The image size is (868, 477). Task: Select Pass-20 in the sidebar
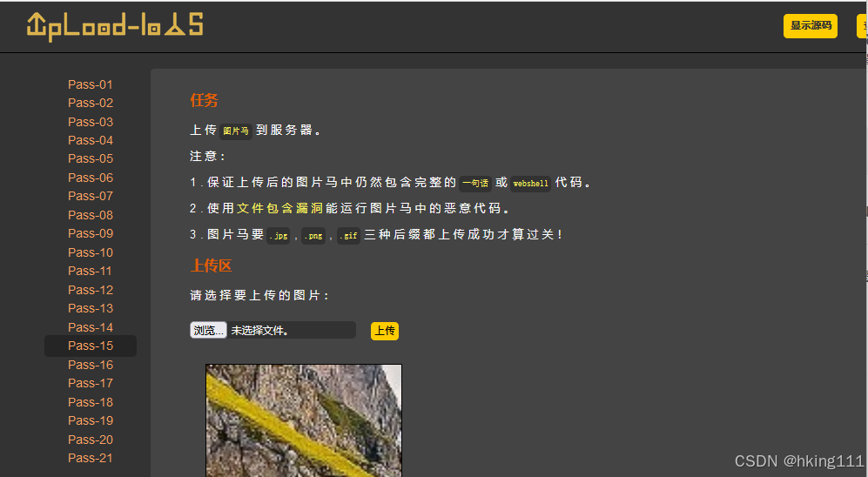pyautogui.click(x=91, y=440)
